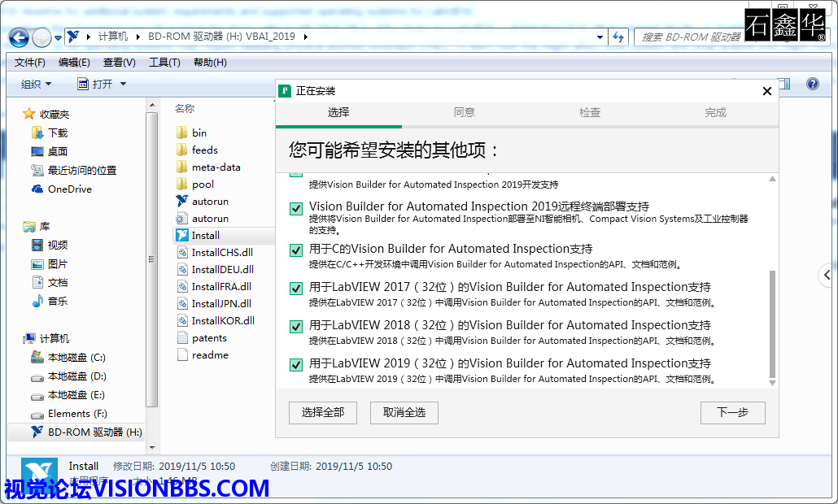Screen dimensions: 838x504
Task: Open 最近访问的位置 in navigation pane
Action: point(74,171)
